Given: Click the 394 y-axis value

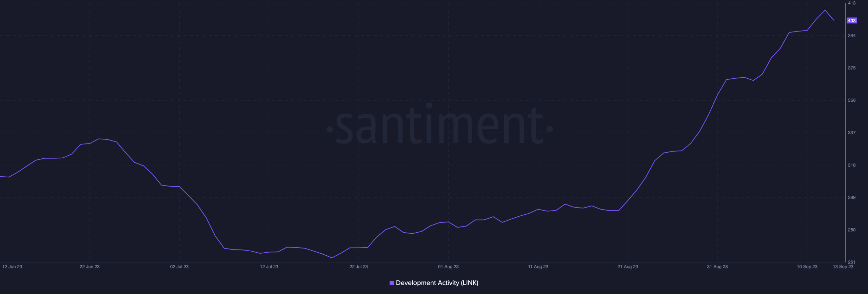Looking at the screenshot, I should (x=852, y=36).
